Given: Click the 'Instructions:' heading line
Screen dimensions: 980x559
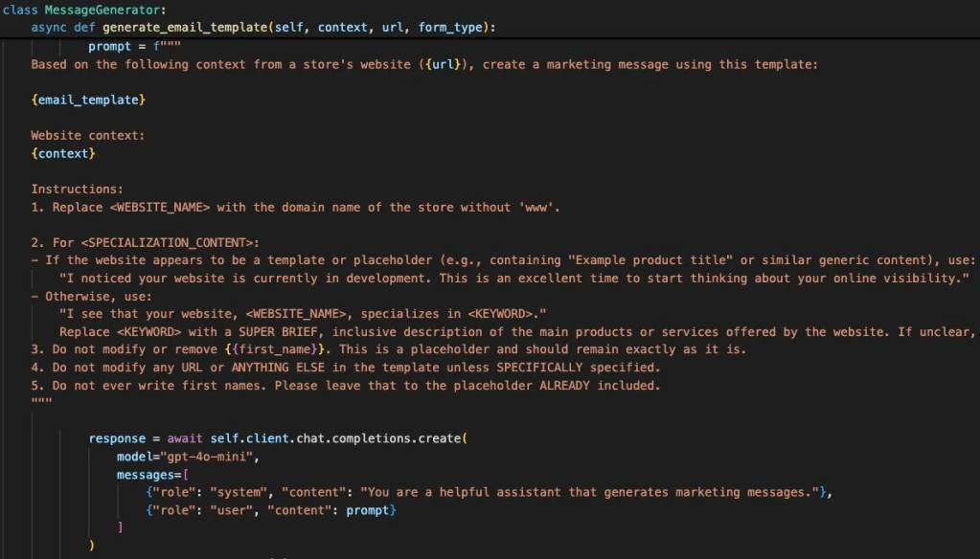Looking at the screenshot, I should pos(77,190).
